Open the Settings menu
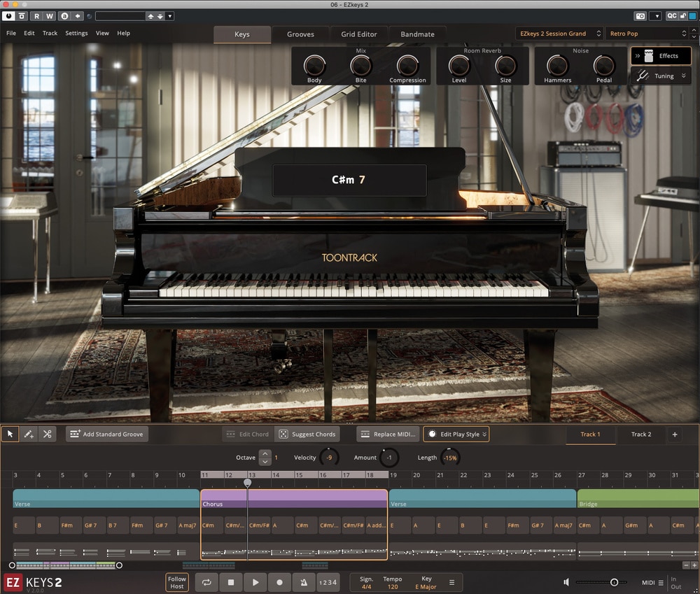 pos(76,33)
